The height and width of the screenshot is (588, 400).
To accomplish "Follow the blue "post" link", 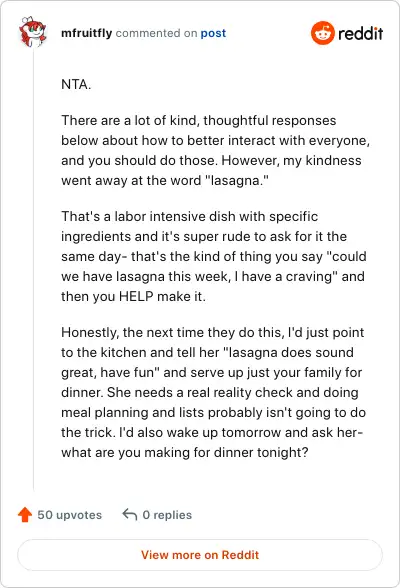I will click(x=213, y=33).
